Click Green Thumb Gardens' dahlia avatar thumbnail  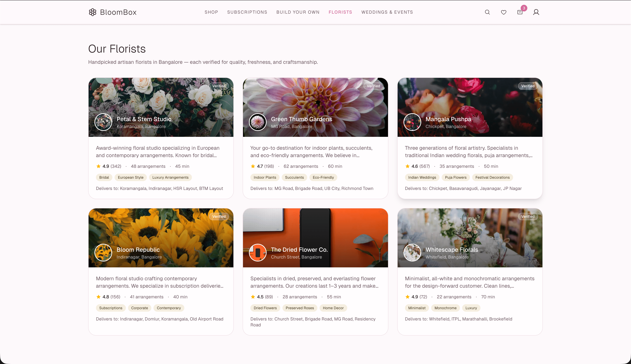(258, 122)
